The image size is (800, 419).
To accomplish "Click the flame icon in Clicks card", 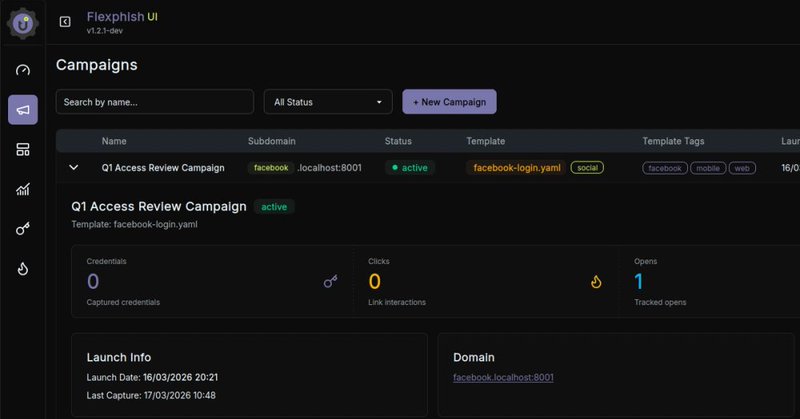I will pos(596,282).
